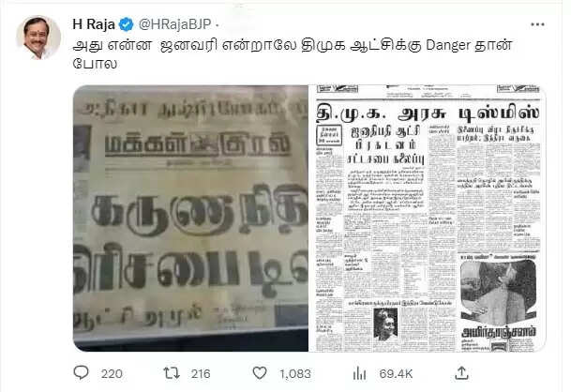Click the retweet arrows icon
Screen dimensions: 571x392
(x=172, y=373)
